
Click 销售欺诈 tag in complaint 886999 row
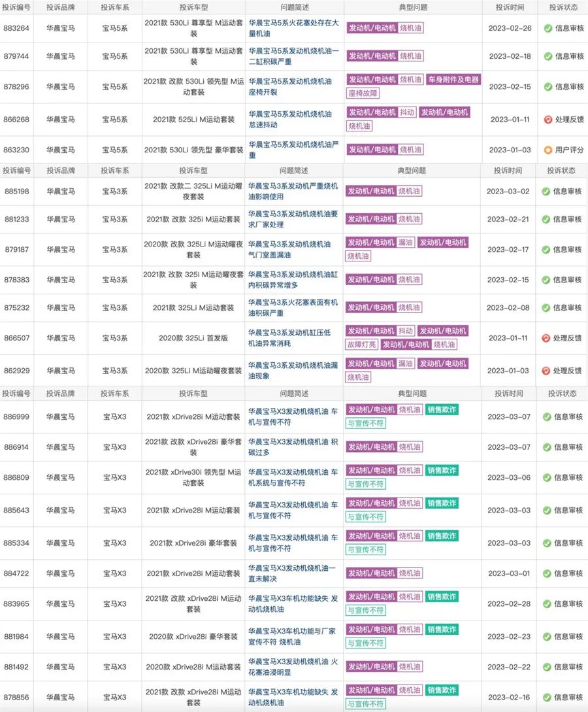[442, 410]
